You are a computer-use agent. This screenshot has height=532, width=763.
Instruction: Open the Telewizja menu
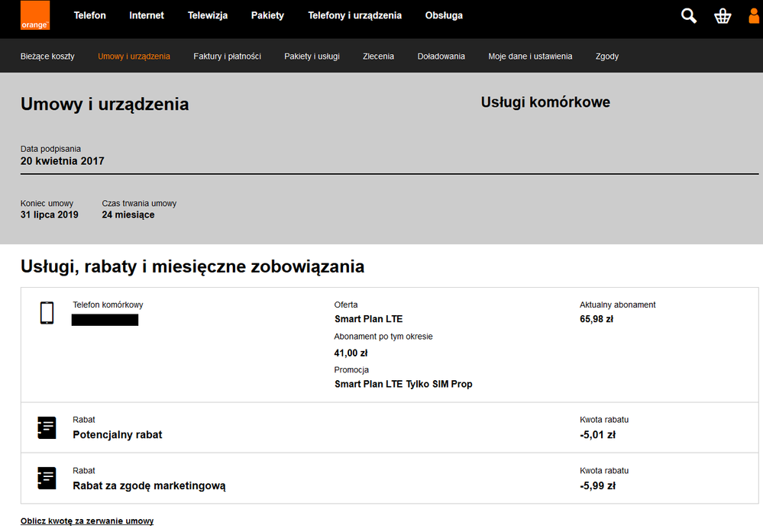click(x=208, y=15)
